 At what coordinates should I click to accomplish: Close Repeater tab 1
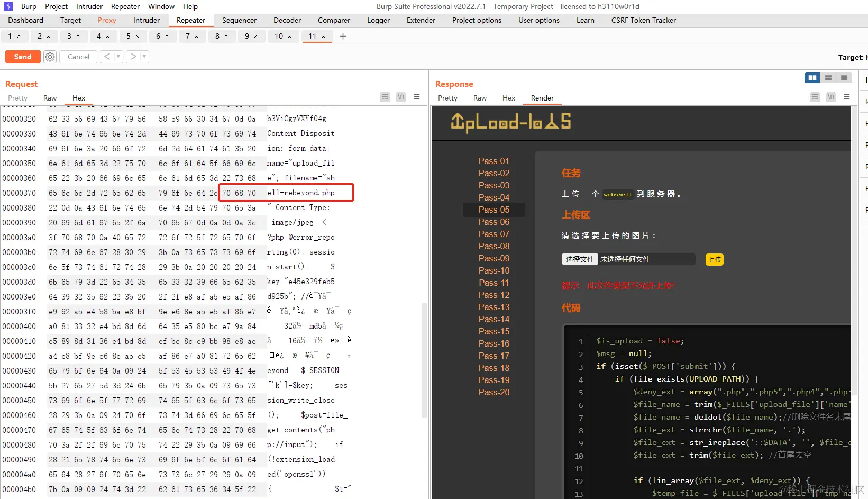[x=19, y=36]
